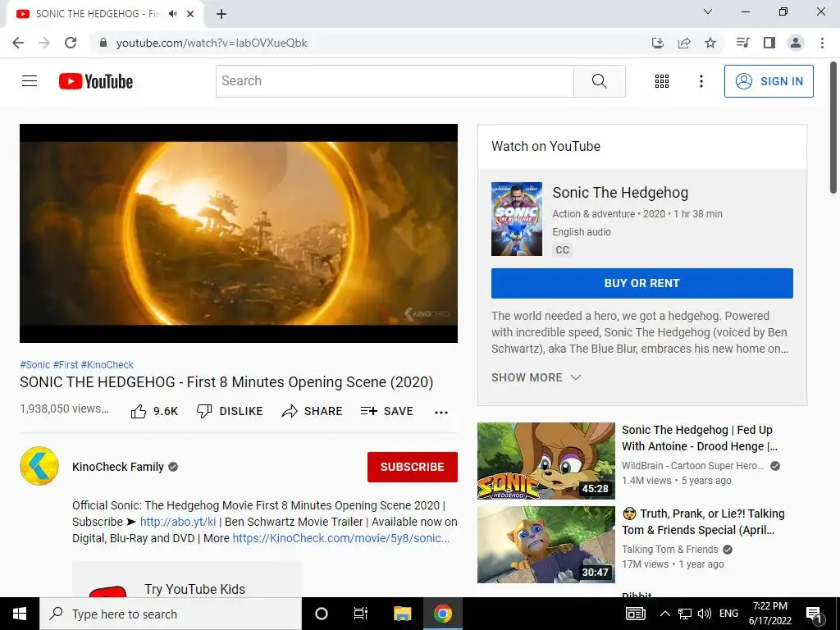Click the magnifier search button
840x630 pixels.
click(599, 81)
